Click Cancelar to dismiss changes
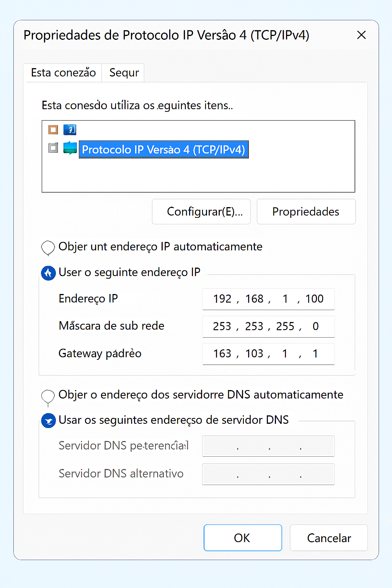392x588 pixels. tap(328, 537)
